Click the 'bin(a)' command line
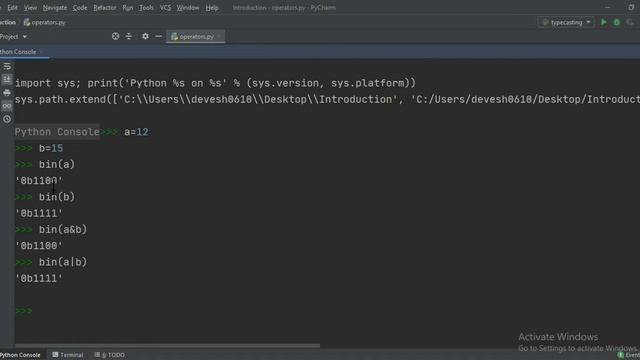The image size is (640, 360). tap(57, 164)
